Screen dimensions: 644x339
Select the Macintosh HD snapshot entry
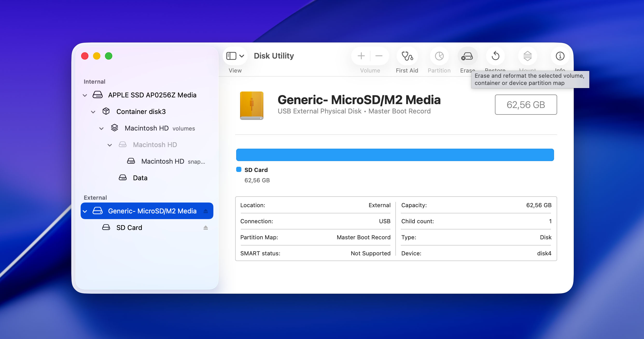[x=147, y=161]
